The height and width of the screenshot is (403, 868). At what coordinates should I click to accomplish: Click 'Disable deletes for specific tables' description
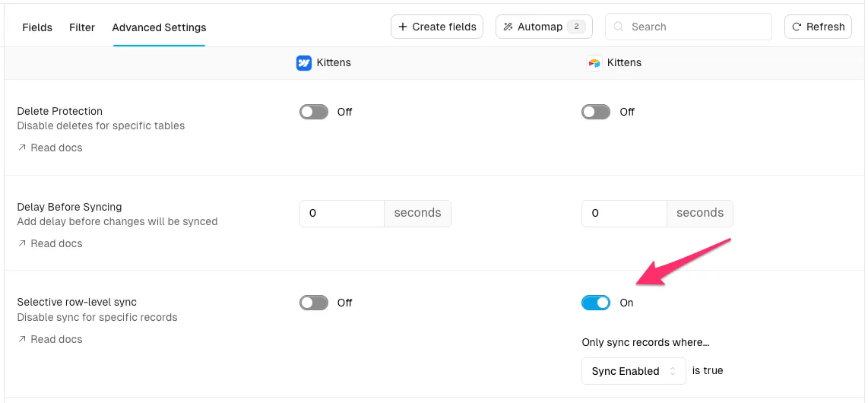coord(101,125)
